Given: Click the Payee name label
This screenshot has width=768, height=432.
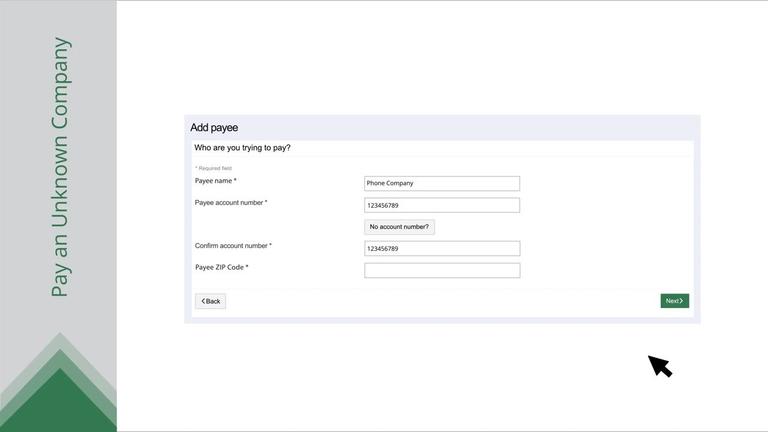Looking at the screenshot, I should point(216,181).
